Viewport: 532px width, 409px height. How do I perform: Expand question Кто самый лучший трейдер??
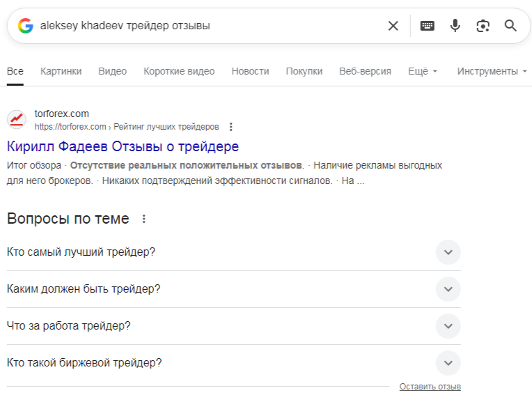[x=448, y=252]
